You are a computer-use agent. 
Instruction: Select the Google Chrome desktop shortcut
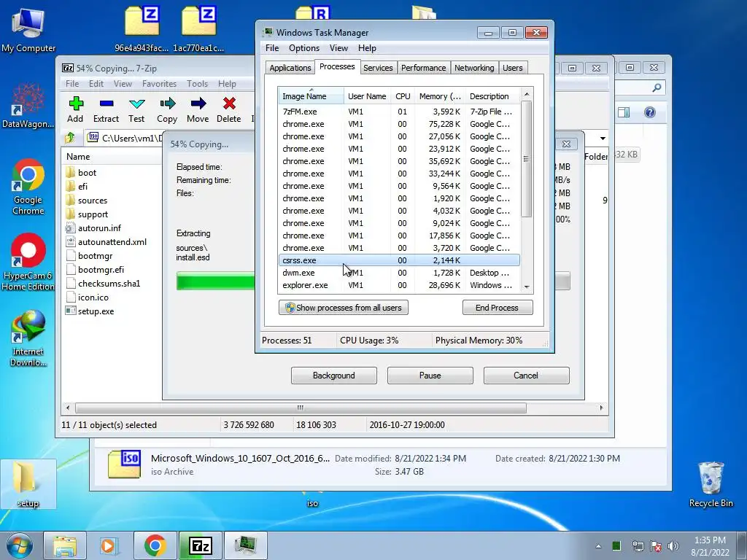point(28,187)
